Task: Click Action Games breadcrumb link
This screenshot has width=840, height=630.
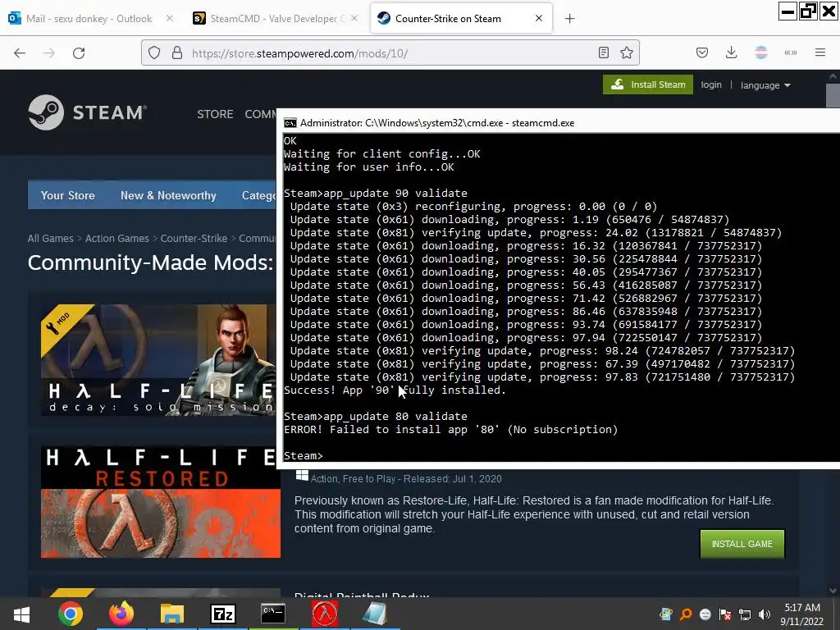Action: pos(116,239)
